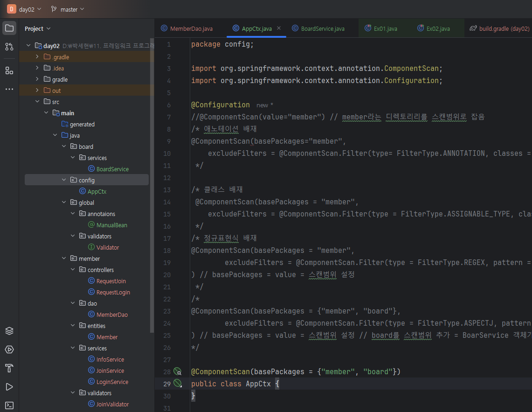
Task: Open the Commit tool window icon
Action: [9, 47]
